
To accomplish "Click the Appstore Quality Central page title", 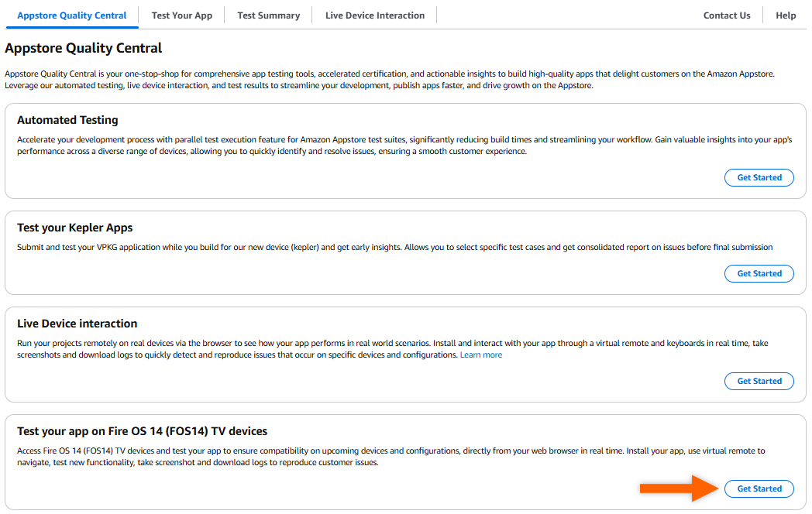I will click(83, 48).
